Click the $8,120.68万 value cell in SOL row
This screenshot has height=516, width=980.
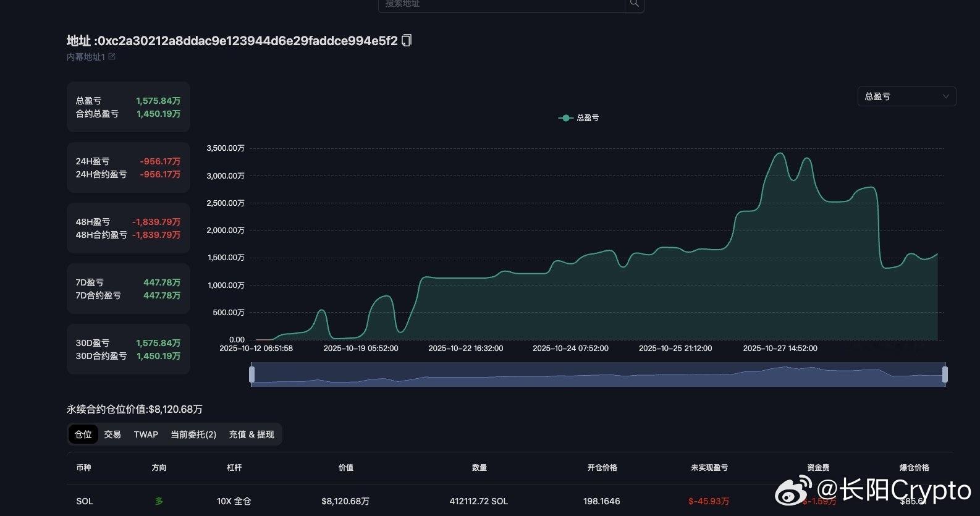[345, 501]
